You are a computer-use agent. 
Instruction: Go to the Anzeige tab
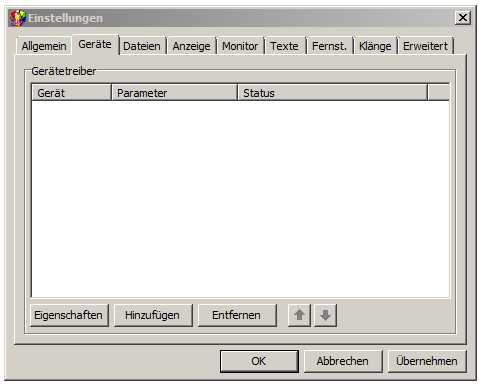pos(191,46)
